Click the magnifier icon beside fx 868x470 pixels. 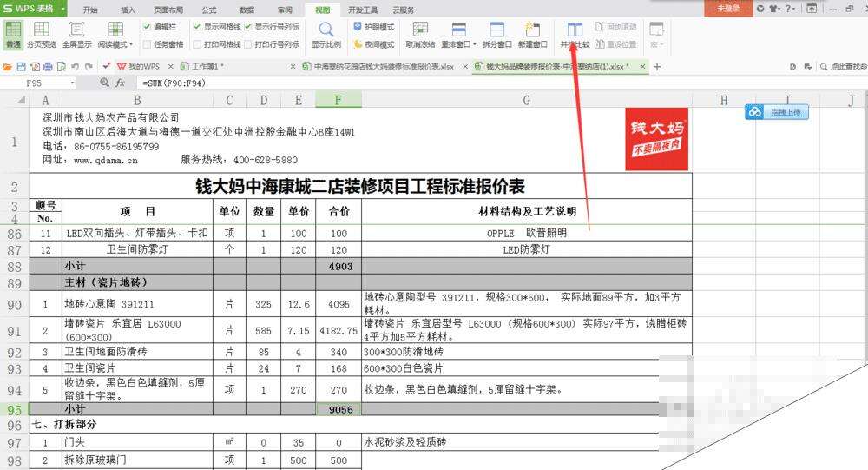[x=104, y=83]
